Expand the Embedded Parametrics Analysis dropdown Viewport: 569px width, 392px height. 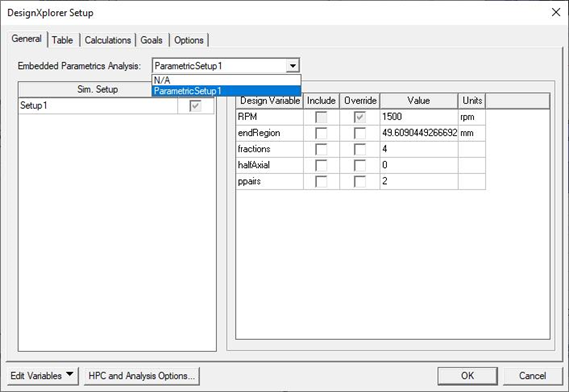pyautogui.click(x=292, y=66)
